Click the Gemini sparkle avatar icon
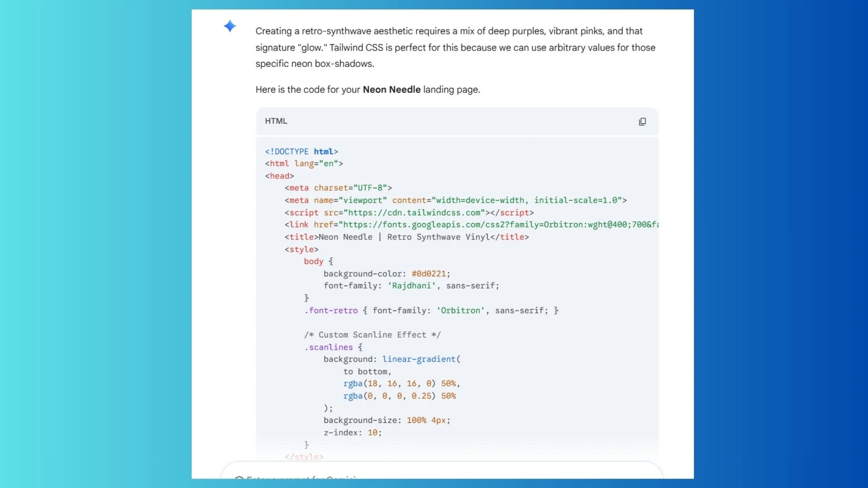The image size is (868, 488). 230,26
